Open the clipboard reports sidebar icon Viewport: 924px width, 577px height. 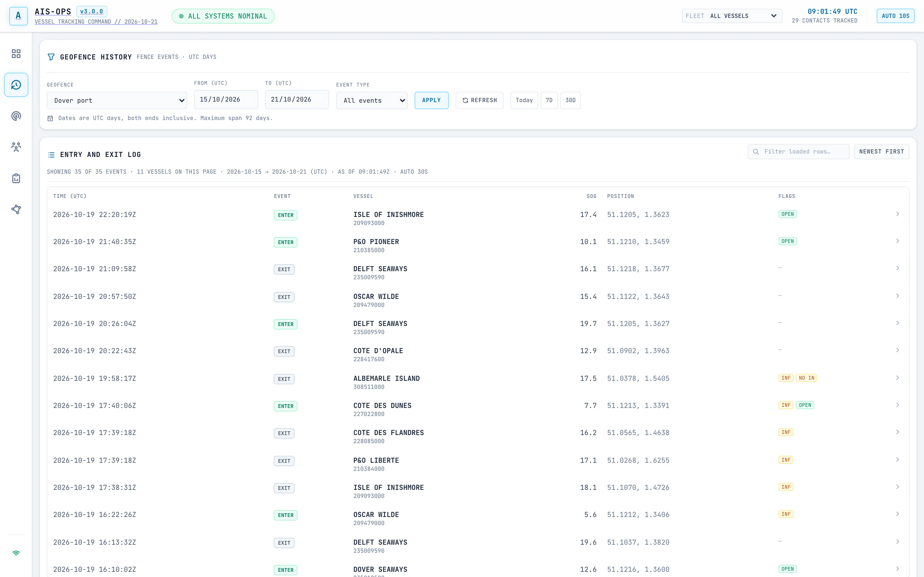(16, 178)
